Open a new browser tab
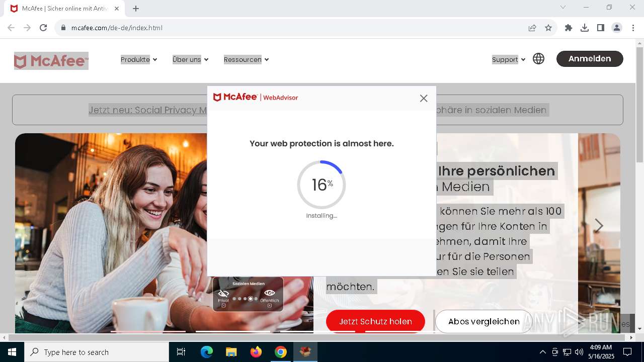The height and width of the screenshot is (362, 644). click(x=136, y=9)
